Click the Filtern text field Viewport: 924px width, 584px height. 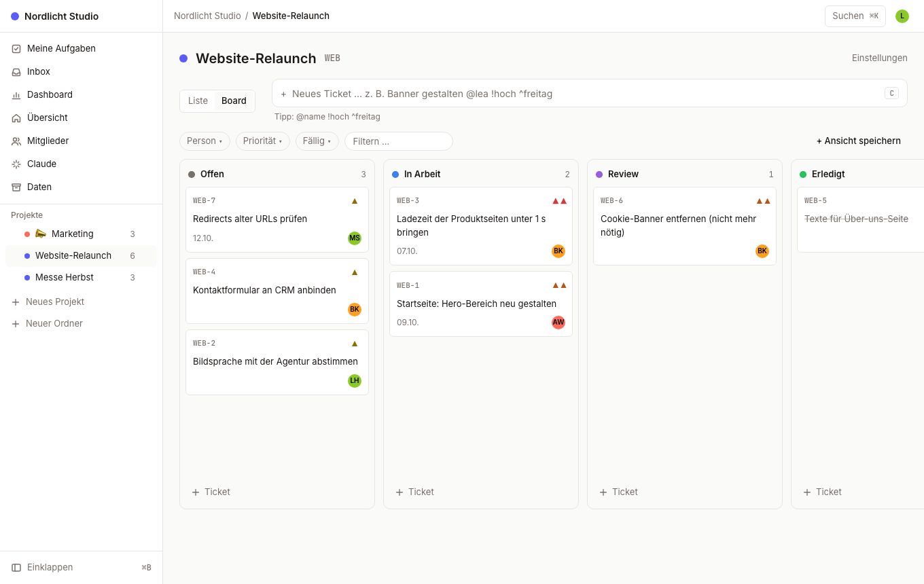click(x=399, y=141)
